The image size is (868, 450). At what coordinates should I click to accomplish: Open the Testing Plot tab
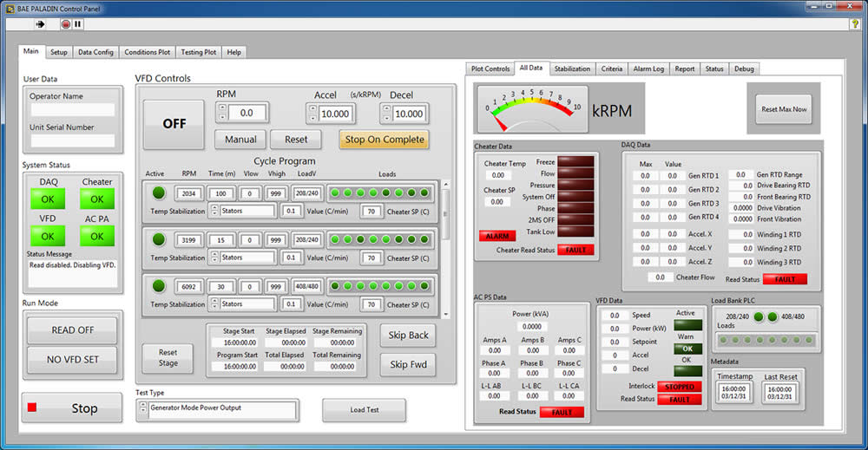tap(198, 52)
